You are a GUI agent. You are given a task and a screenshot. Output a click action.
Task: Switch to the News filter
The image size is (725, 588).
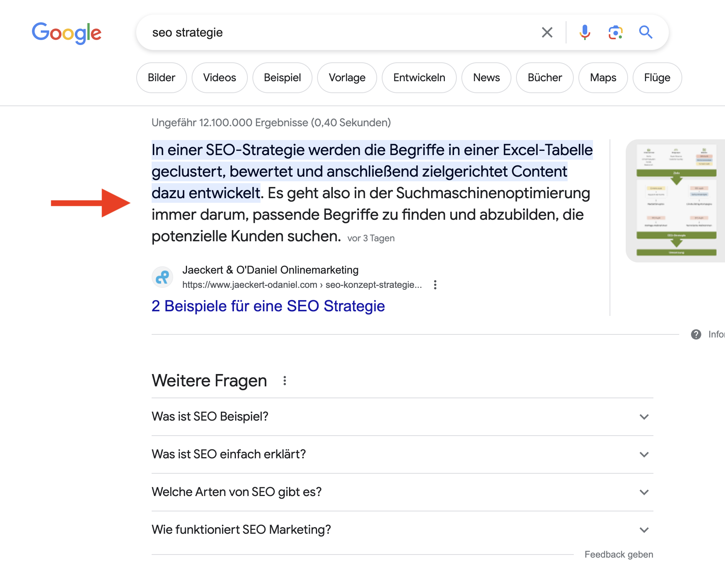[486, 77]
